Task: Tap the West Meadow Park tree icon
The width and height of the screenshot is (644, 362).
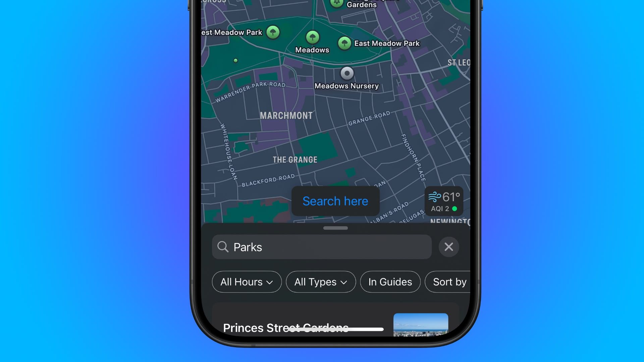Action: point(273,32)
